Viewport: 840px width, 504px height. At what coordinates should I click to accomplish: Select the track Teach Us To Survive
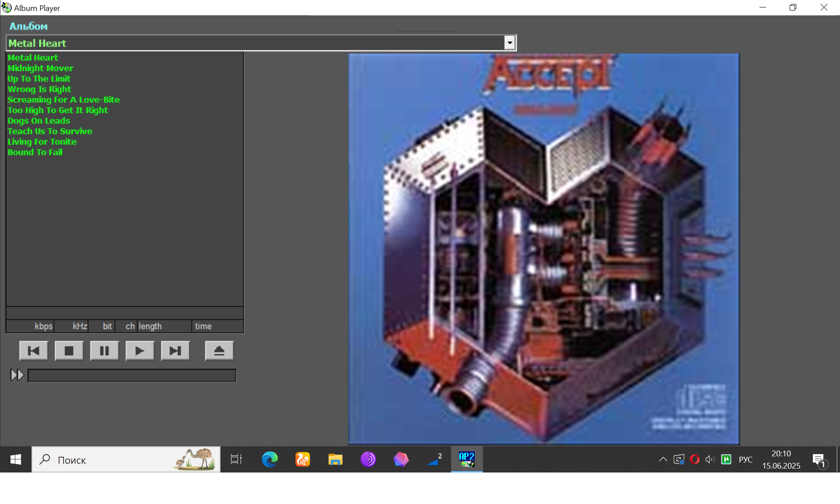coord(50,131)
